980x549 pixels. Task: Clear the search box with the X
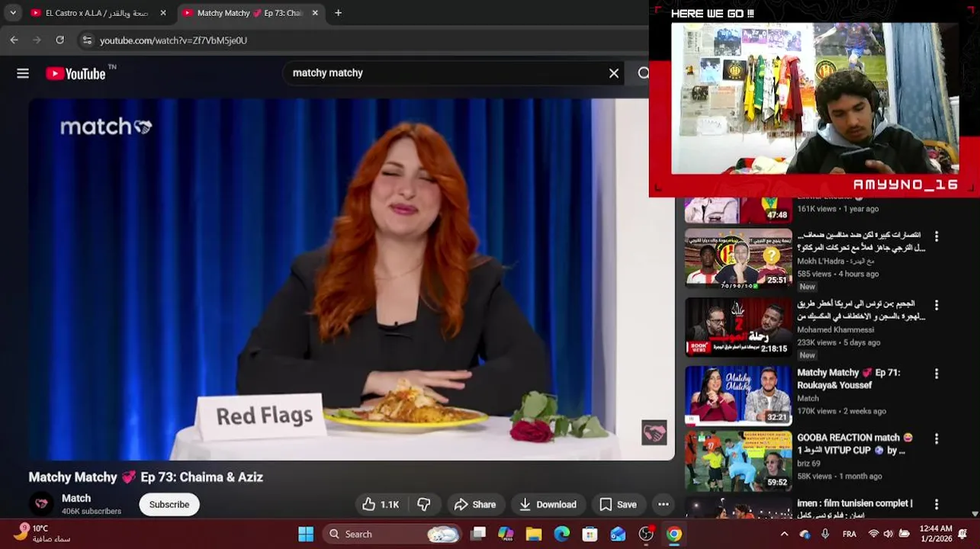coord(614,73)
